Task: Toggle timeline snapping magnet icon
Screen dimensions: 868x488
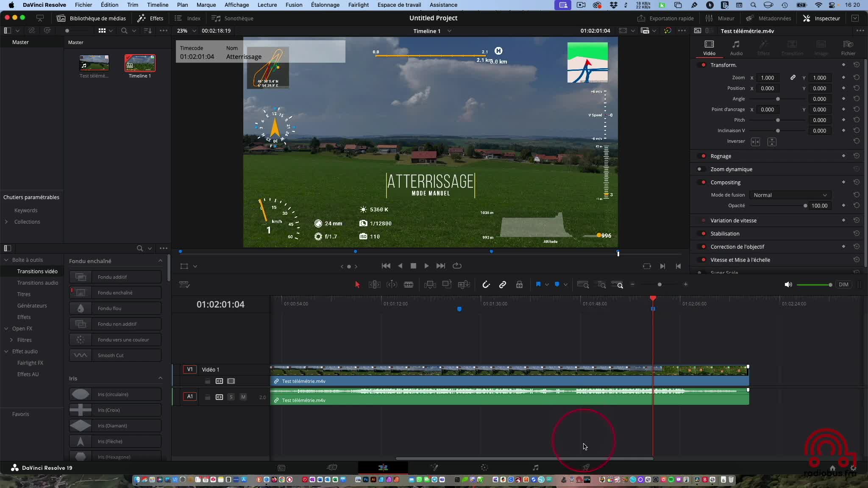Action: coord(486,285)
